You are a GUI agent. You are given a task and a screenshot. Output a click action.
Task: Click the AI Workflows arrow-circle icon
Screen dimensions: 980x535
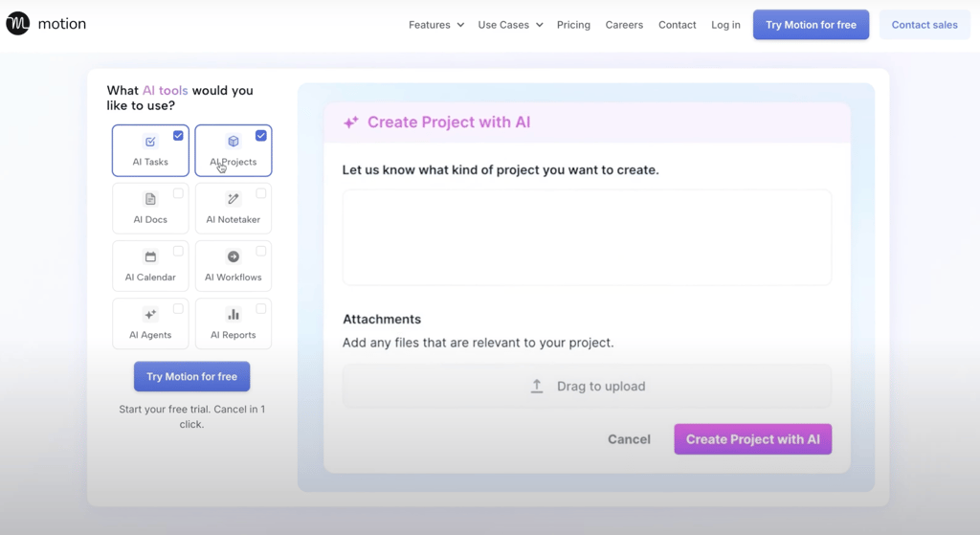point(234,256)
